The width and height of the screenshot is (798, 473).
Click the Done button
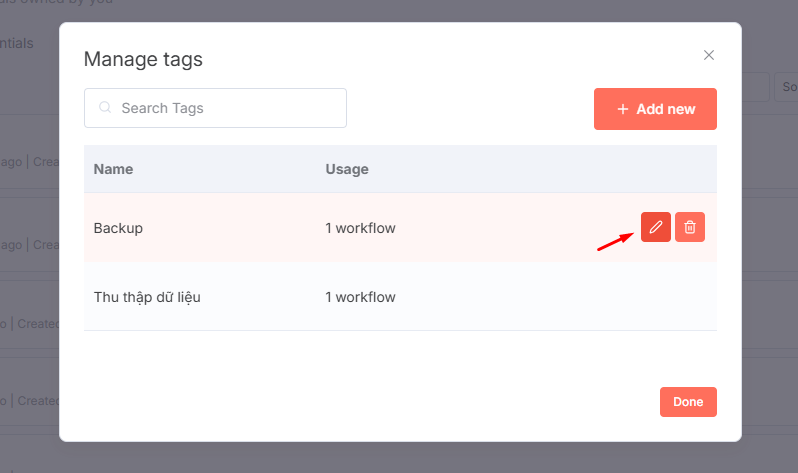tap(688, 402)
